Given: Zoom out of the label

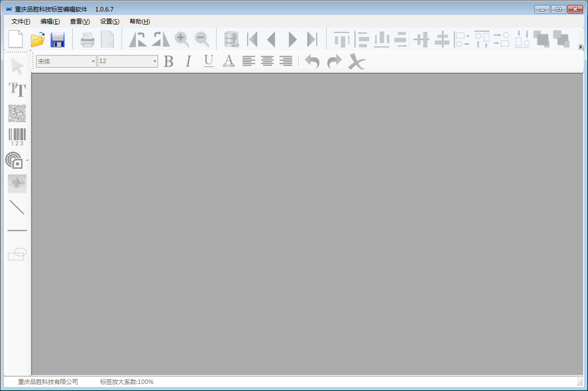Looking at the screenshot, I should pyautogui.click(x=202, y=40).
